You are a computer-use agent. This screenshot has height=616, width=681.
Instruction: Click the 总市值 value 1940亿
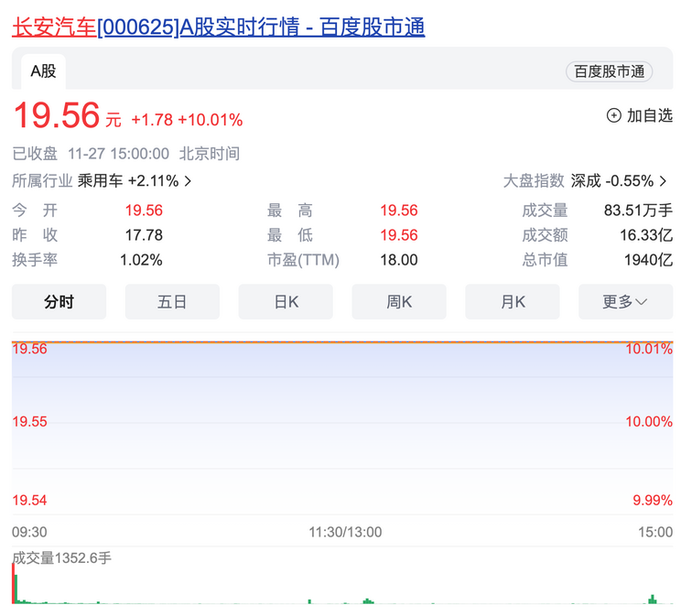click(648, 260)
